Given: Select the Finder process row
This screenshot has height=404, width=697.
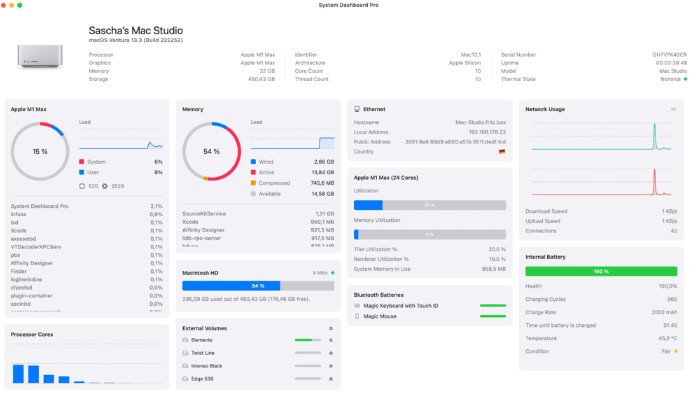Looking at the screenshot, I should tap(87, 271).
